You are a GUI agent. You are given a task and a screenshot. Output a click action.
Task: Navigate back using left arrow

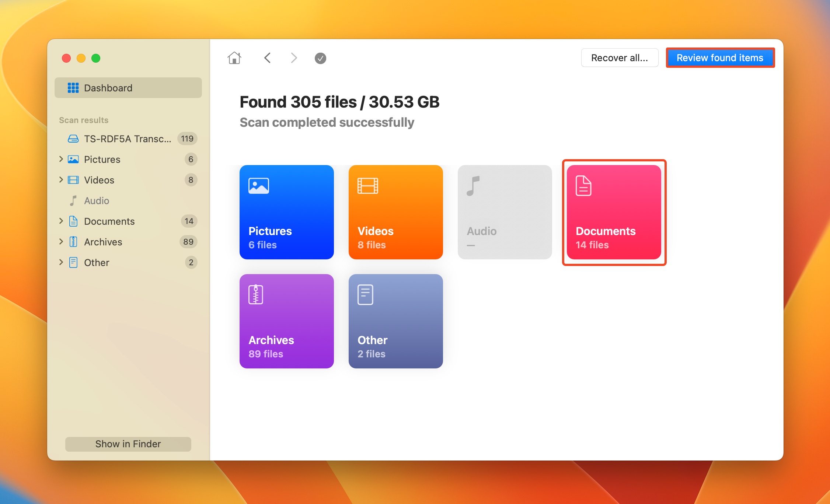tap(269, 57)
